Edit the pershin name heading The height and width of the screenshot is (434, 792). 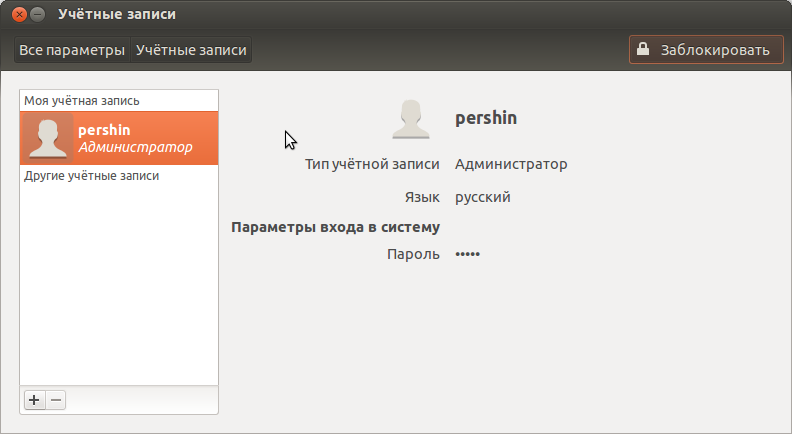(x=486, y=118)
